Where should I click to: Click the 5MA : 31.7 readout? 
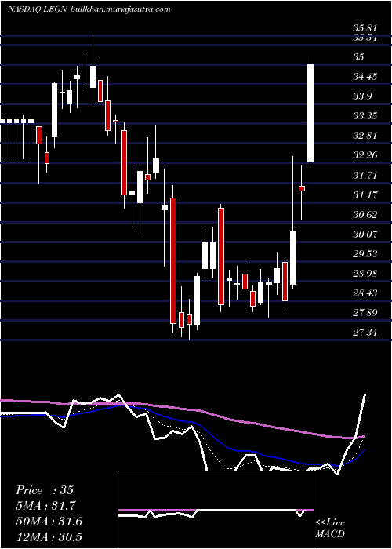(45, 506)
